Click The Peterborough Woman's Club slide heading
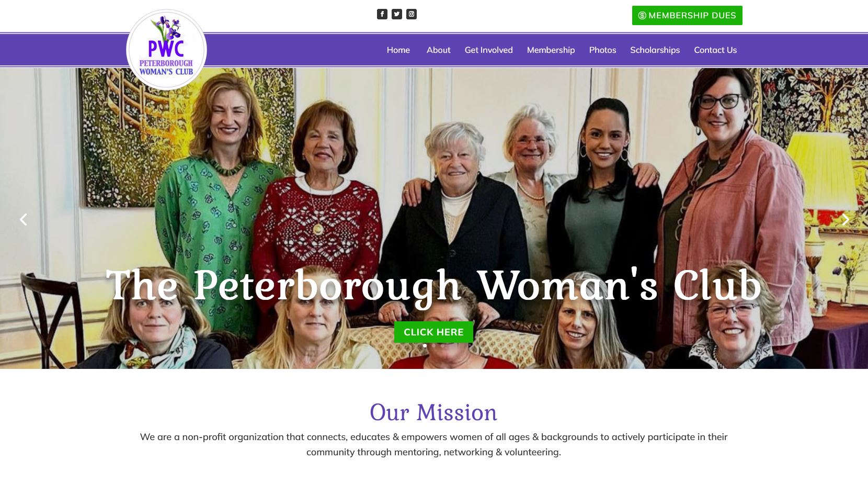 [433, 286]
